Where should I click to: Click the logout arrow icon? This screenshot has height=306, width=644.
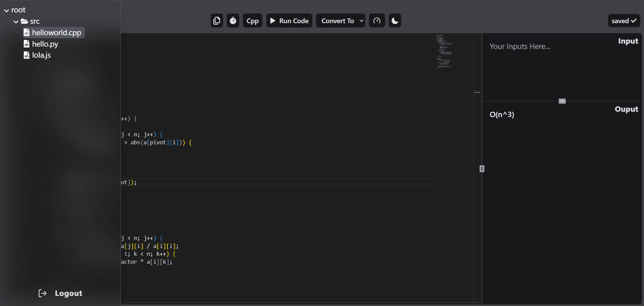(43, 293)
